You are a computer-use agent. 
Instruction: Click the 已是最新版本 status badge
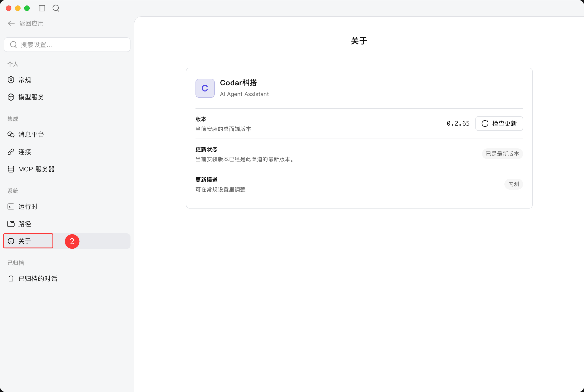[x=502, y=154]
